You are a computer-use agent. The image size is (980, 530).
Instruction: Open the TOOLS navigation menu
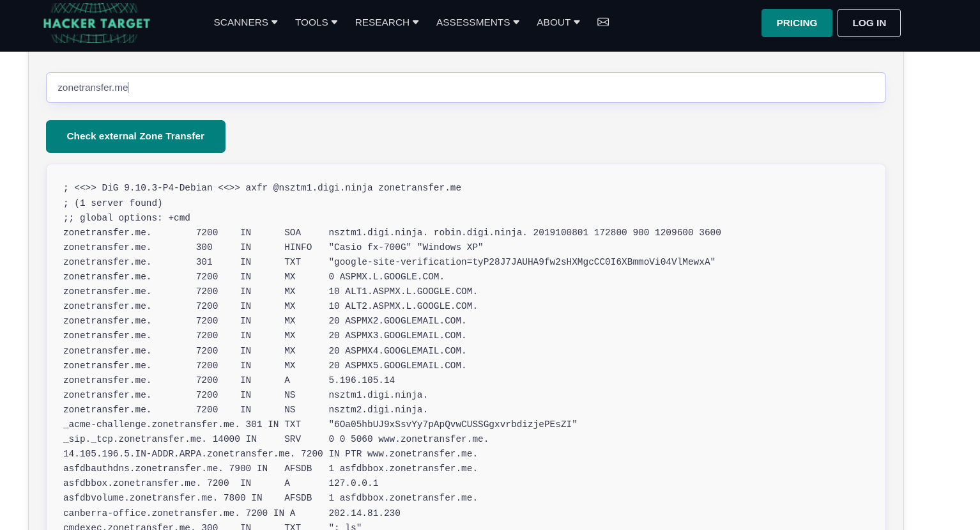(316, 22)
